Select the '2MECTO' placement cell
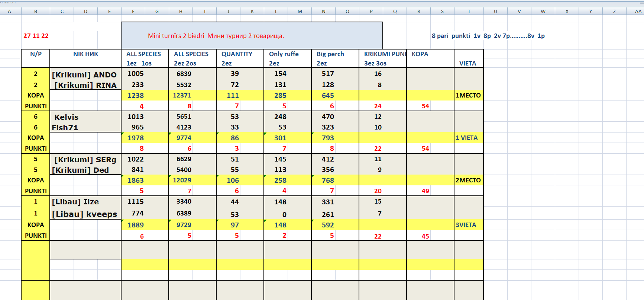 coord(469,180)
